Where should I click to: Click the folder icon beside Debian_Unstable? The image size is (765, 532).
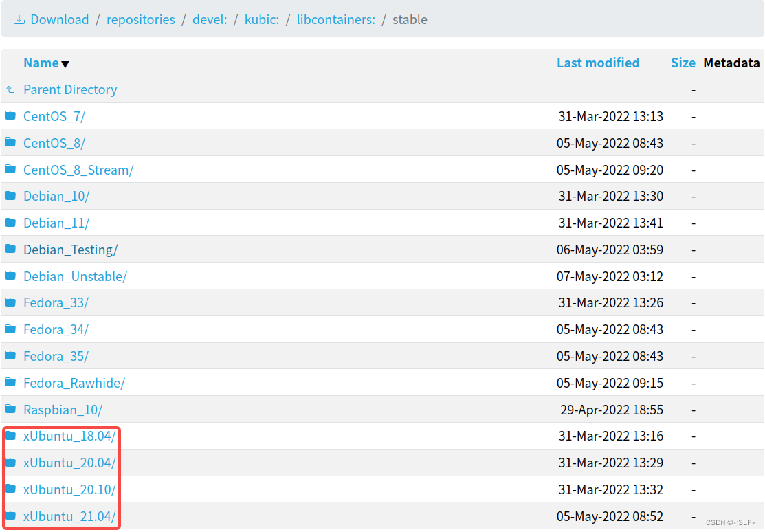coord(10,276)
